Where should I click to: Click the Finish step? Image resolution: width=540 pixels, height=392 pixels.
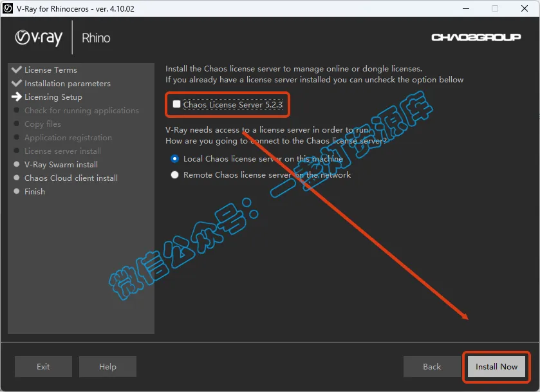(x=35, y=192)
